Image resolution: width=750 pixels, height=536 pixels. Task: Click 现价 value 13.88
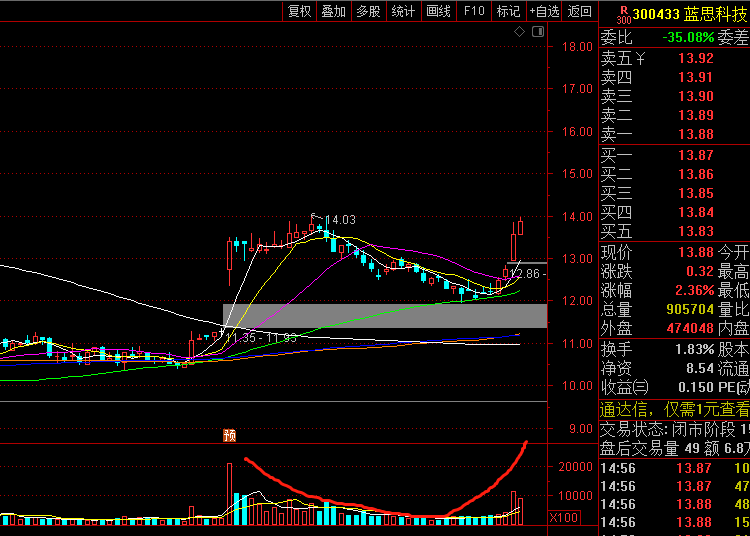(696, 252)
